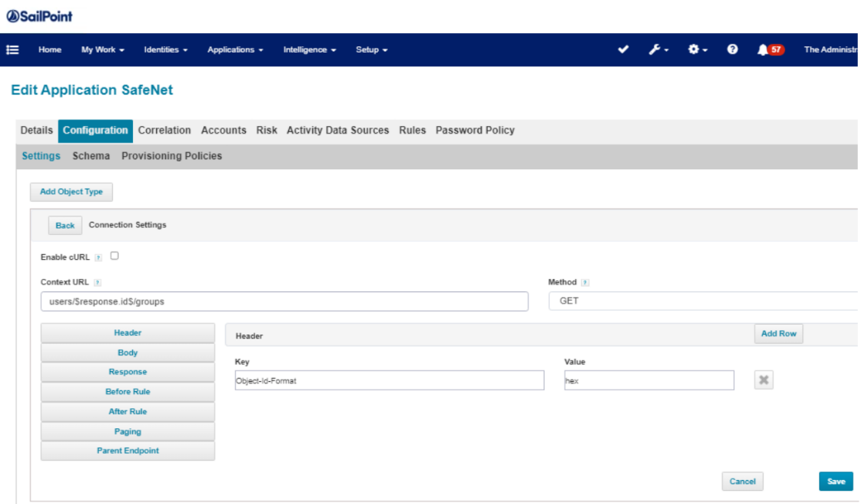This screenshot has width=861, height=504.
Task: Edit the header Value field hex
Action: [649, 380]
